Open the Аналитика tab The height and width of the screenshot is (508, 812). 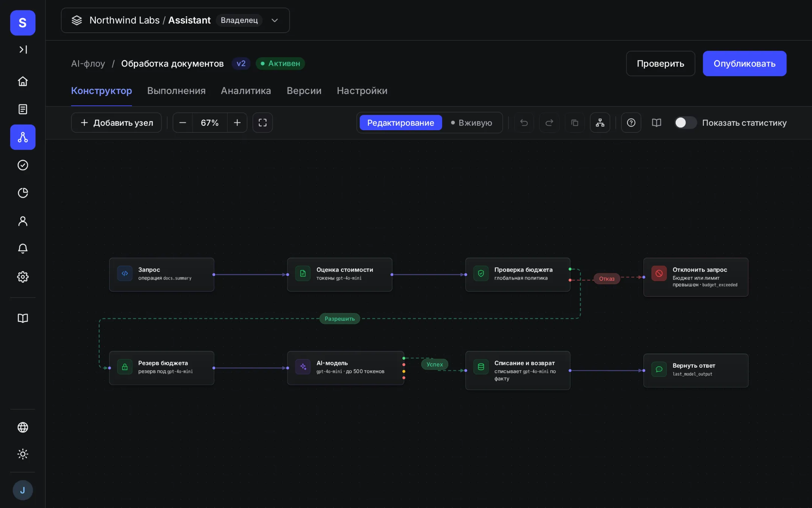point(246,91)
